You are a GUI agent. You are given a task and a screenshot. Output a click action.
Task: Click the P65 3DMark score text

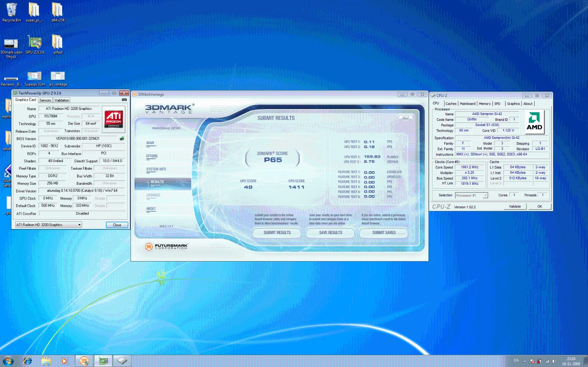tap(273, 160)
